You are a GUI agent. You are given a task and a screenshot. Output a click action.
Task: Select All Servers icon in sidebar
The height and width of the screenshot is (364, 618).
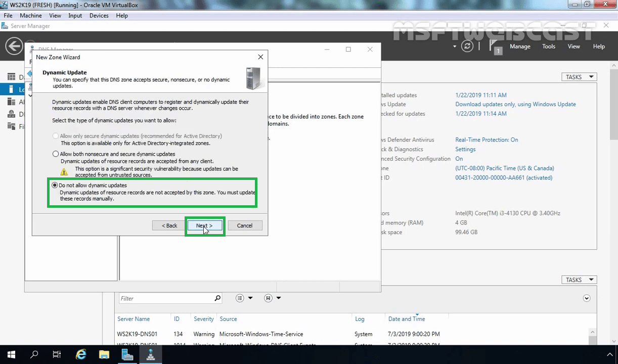coord(11,102)
